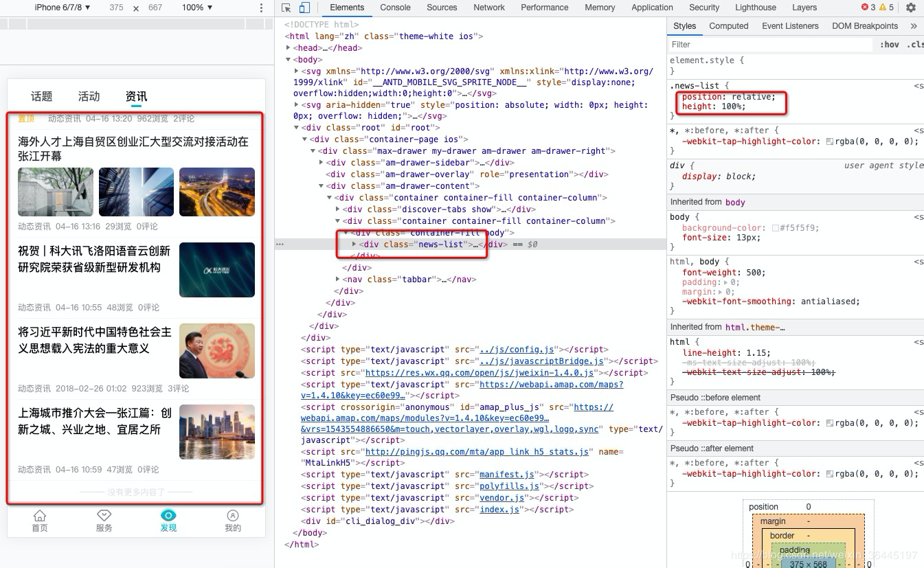Image resolution: width=924 pixels, height=568 pixels.
Task: Click the yellow warning count indicator
Action: [x=887, y=8]
